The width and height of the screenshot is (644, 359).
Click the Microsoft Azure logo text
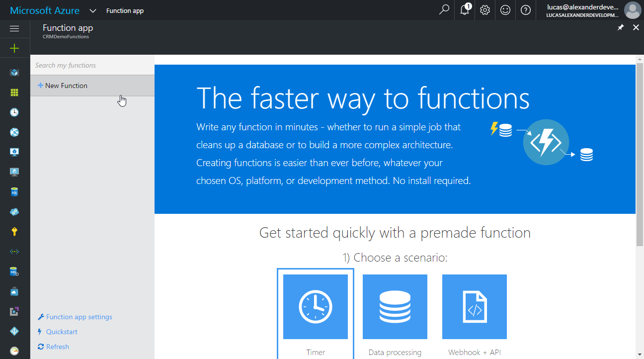(x=45, y=10)
